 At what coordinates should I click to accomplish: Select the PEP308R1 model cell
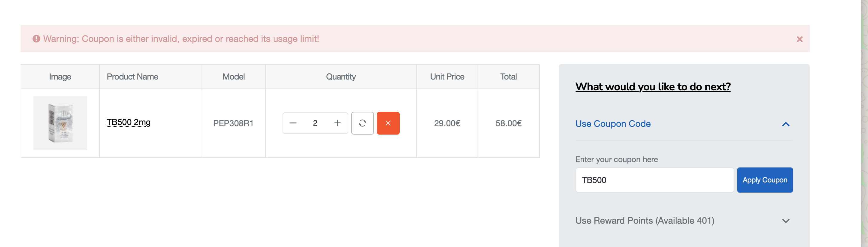pos(233,123)
